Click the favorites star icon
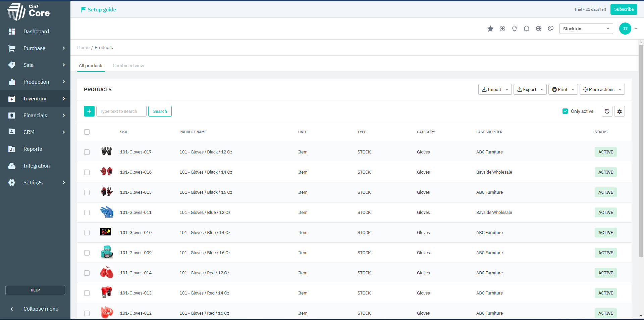This screenshot has height=320, width=644. point(490,29)
